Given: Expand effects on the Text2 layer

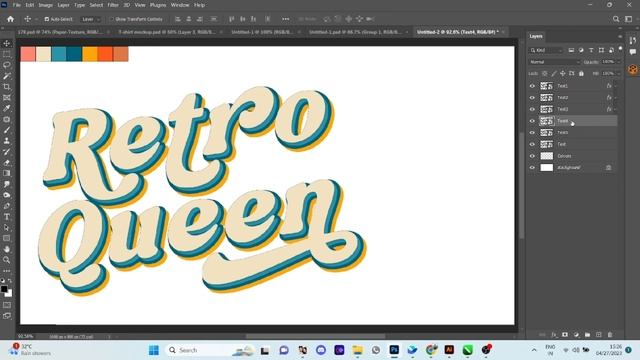Looking at the screenshot, I should click(x=616, y=98).
